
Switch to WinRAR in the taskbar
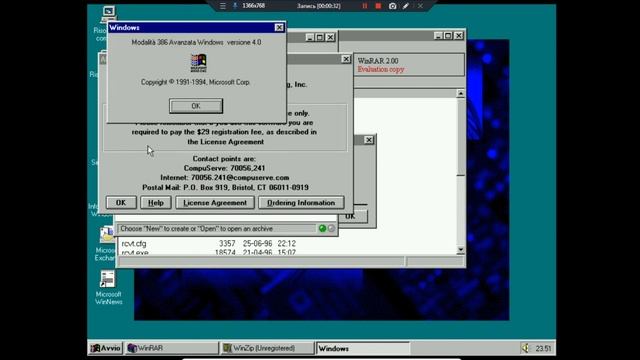coord(171,348)
